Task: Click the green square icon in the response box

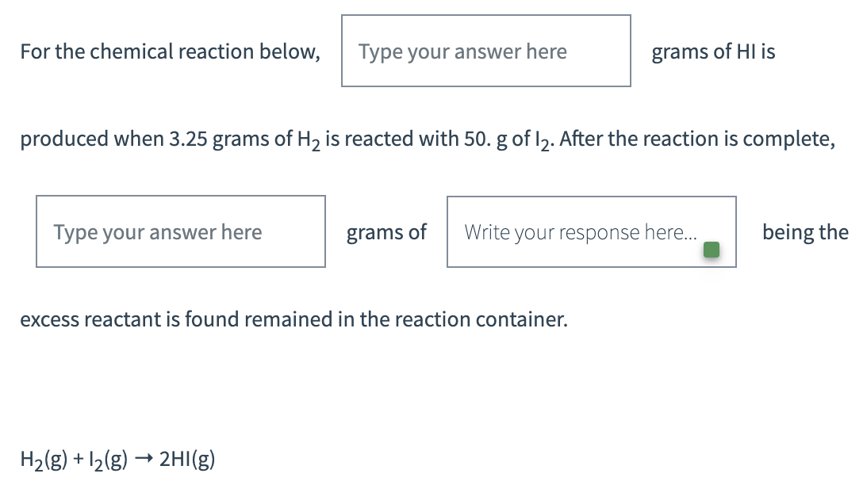Action: coord(711,249)
